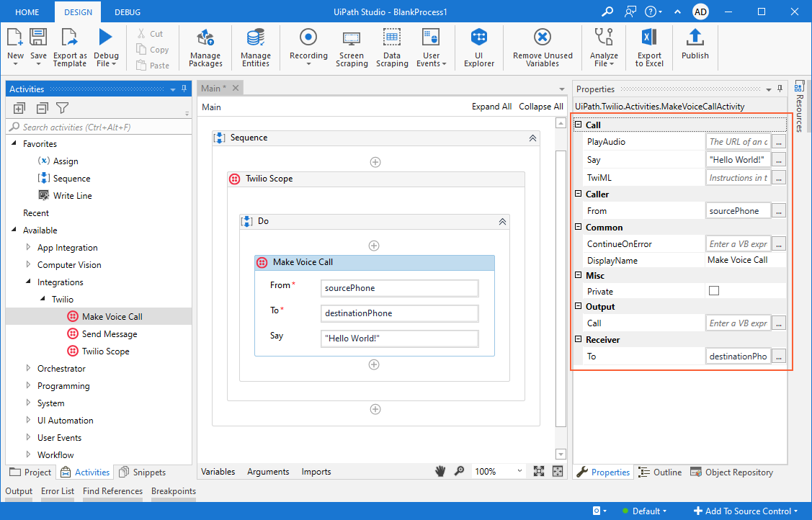Open the Arguments panel

tap(268, 471)
